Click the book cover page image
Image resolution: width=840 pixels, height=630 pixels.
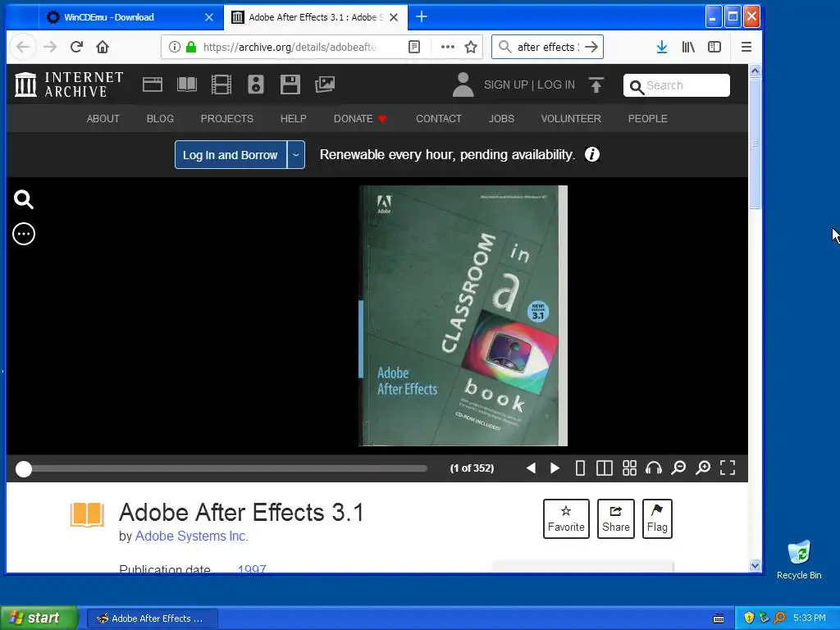(x=463, y=316)
